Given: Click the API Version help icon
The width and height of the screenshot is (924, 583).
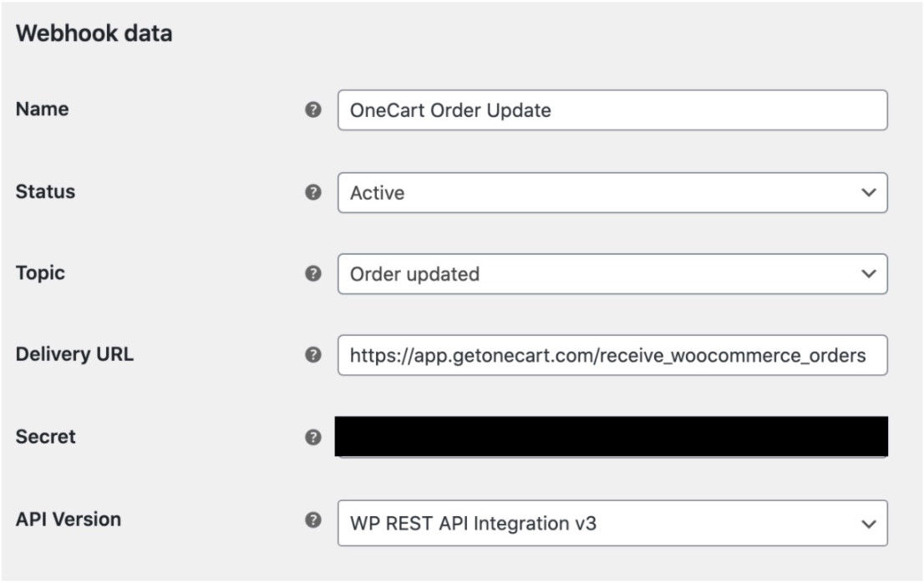Looking at the screenshot, I should click(311, 520).
